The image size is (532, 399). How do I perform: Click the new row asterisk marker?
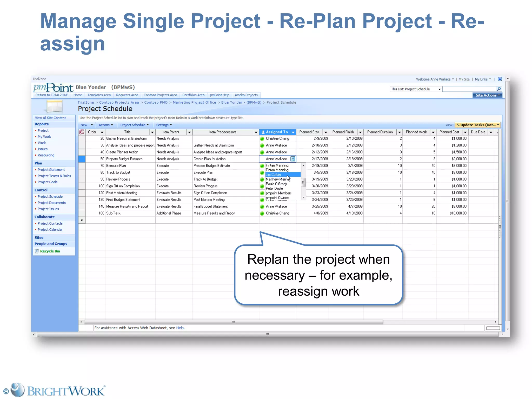[x=82, y=220]
